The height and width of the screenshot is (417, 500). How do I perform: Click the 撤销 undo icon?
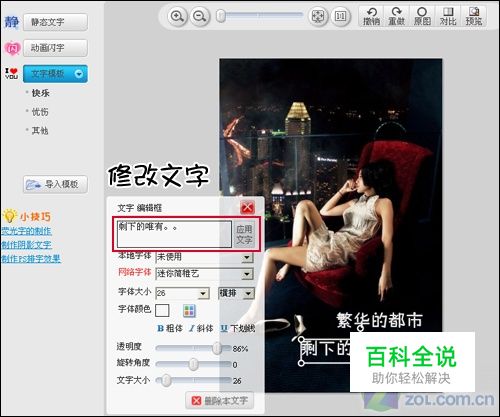tap(371, 16)
